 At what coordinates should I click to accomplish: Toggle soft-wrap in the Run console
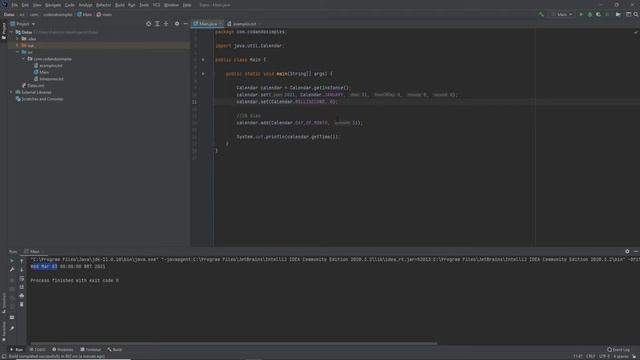coord(22,278)
